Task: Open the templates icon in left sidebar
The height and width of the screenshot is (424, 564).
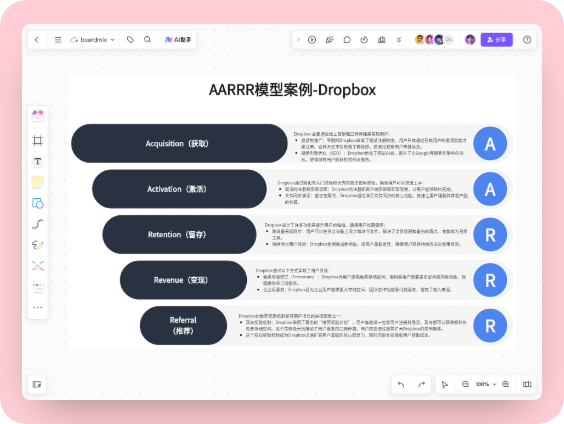Action: [38, 116]
